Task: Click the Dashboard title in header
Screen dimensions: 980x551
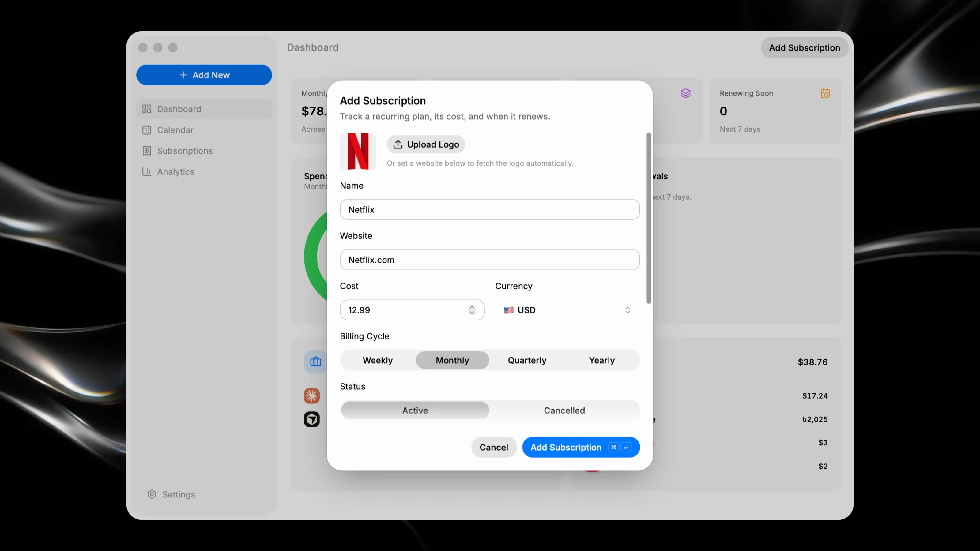Action: click(x=312, y=47)
